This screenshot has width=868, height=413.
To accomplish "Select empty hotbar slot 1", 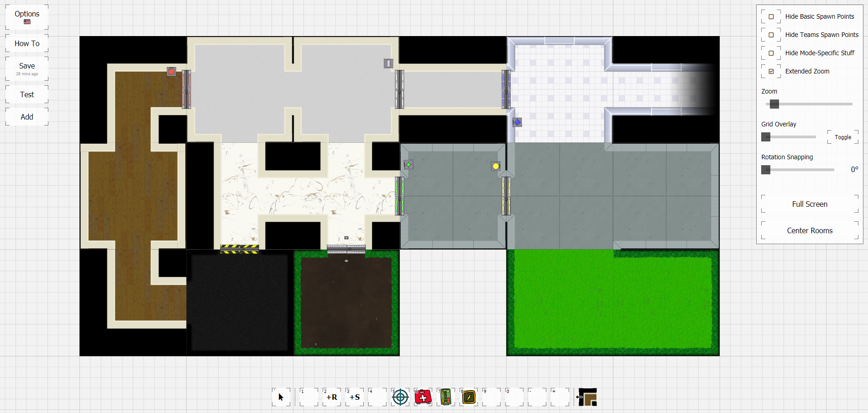I will point(309,397).
